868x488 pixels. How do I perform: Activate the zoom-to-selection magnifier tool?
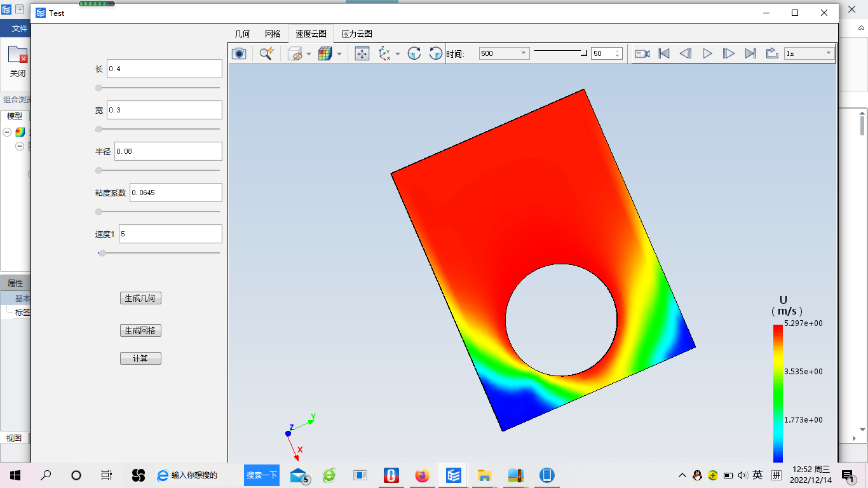266,54
